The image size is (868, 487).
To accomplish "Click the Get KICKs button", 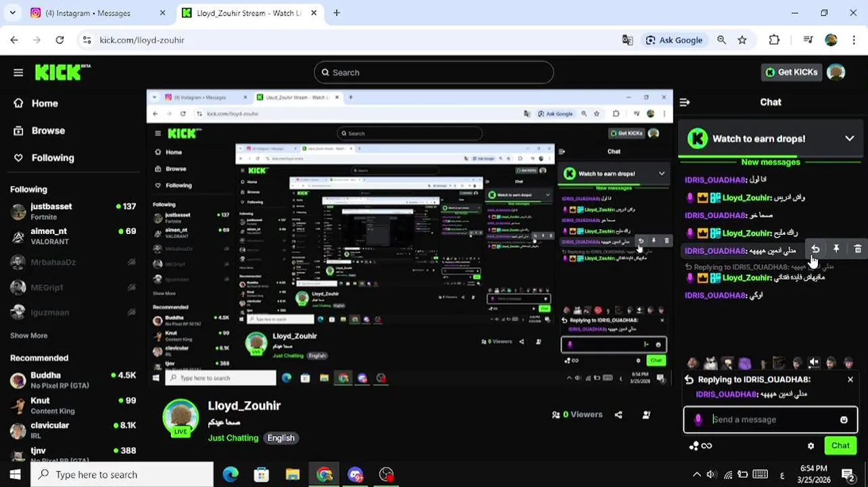I will pyautogui.click(x=791, y=72).
